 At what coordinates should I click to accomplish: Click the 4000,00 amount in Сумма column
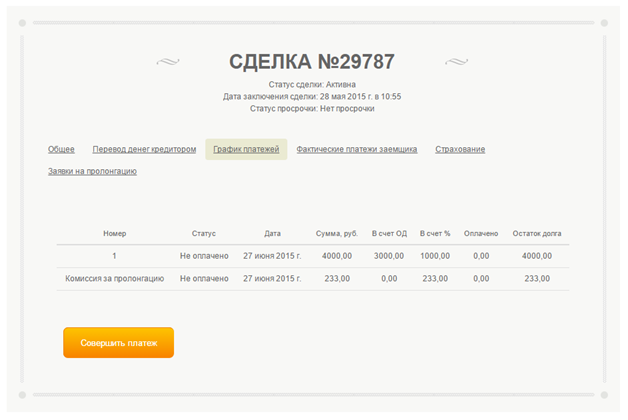tap(337, 256)
